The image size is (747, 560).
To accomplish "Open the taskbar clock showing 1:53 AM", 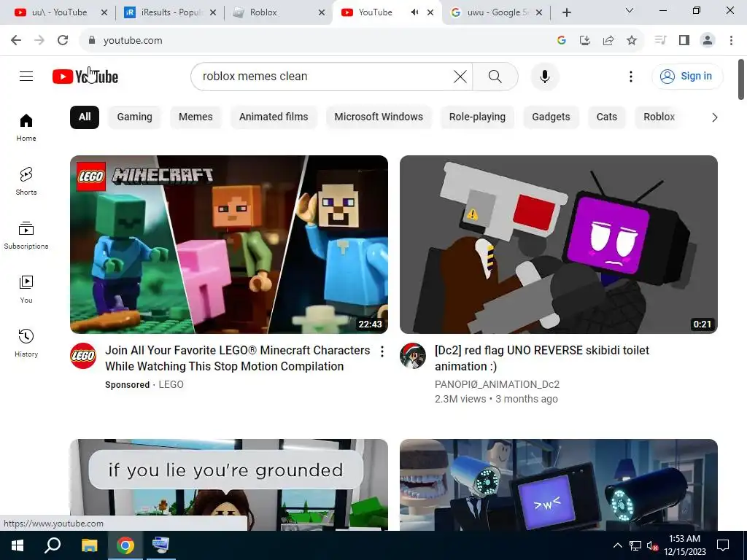I will (684, 545).
